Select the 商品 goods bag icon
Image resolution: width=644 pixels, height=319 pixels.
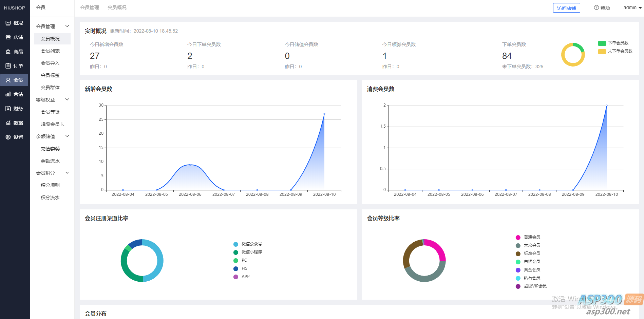(x=8, y=52)
